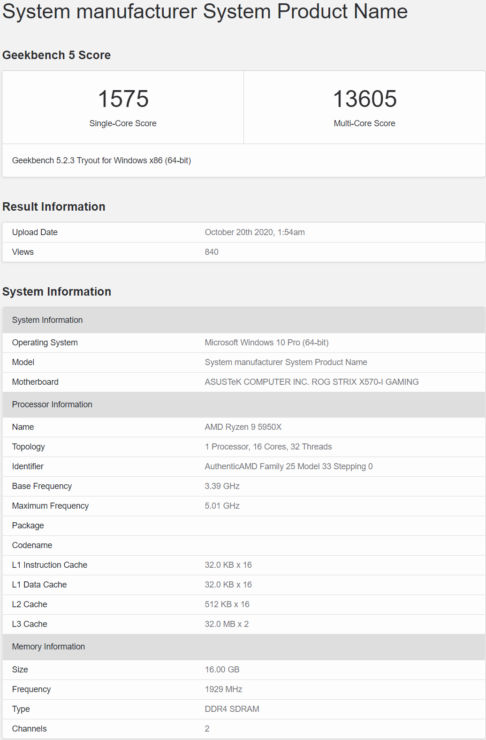Screen dimensions: 486x740
Task: Select the Geekbench 5.2.3 Tryout version text
Action: (101, 160)
